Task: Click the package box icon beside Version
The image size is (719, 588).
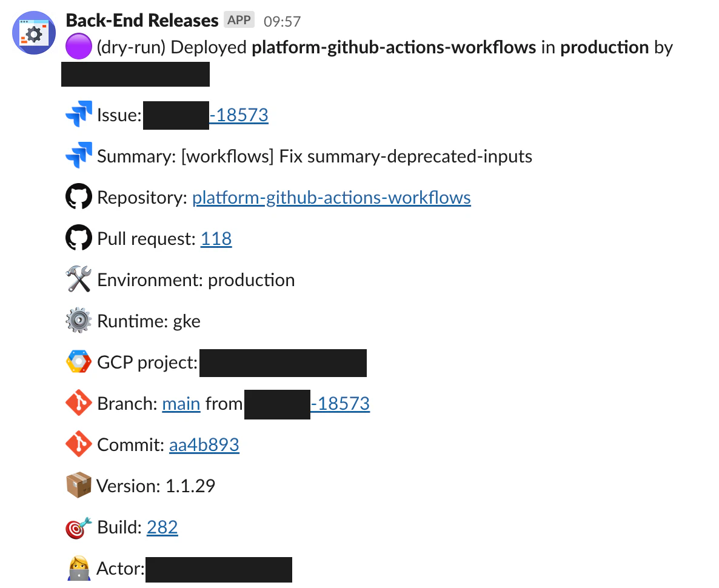Action: 78,486
